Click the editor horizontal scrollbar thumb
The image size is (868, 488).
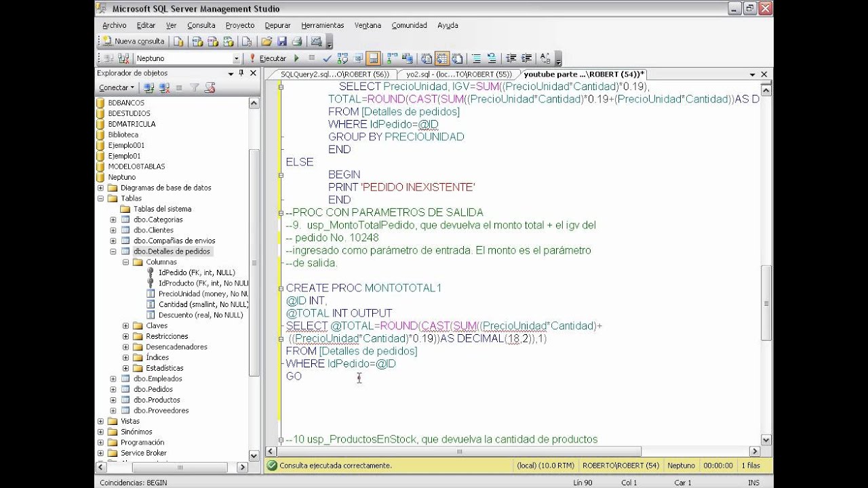[459, 451]
